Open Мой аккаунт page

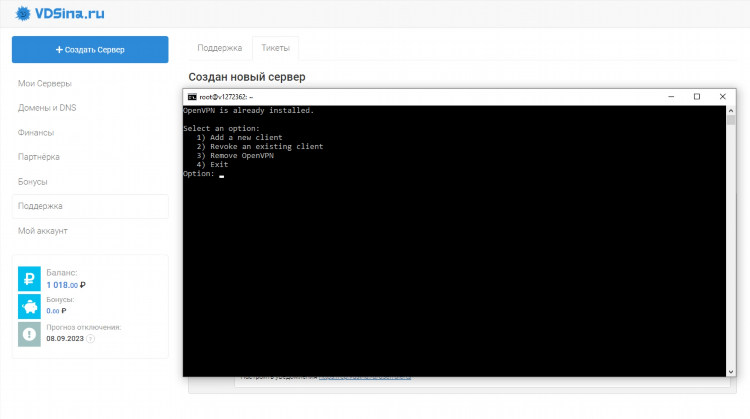[43, 231]
